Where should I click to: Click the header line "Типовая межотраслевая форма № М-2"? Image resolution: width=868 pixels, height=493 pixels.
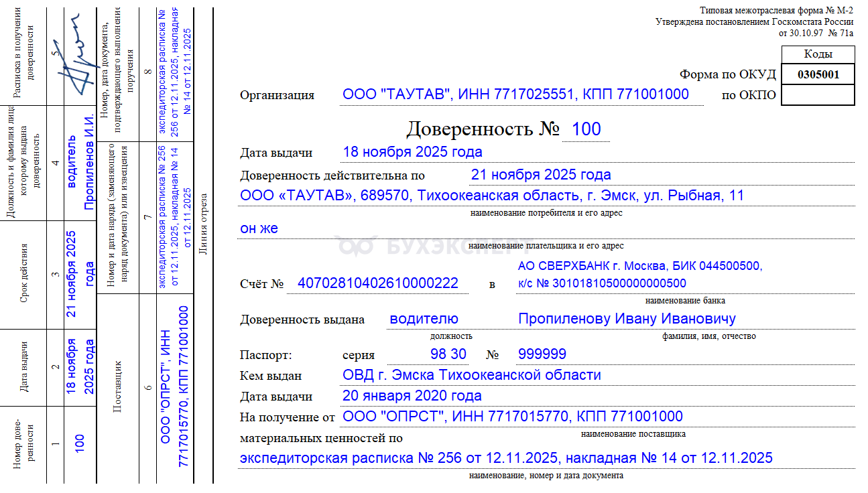point(777,11)
